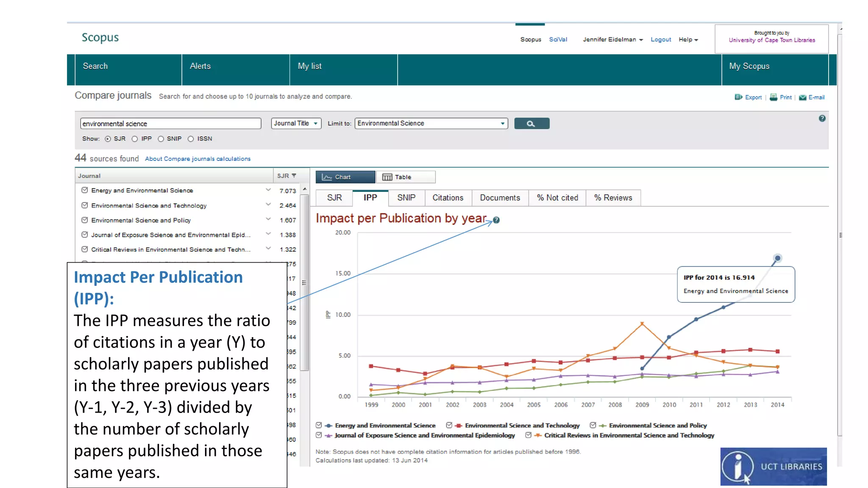Click 2014 data point for Energy and Environmental Science

coord(777,258)
